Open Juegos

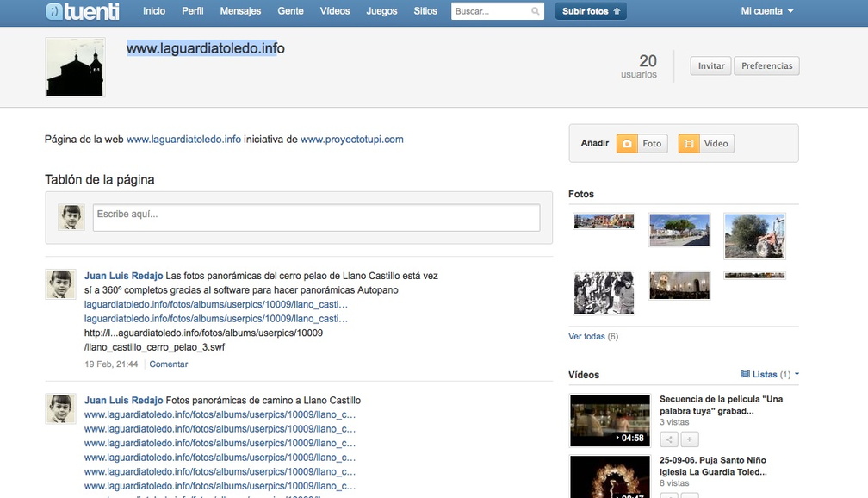tap(381, 11)
